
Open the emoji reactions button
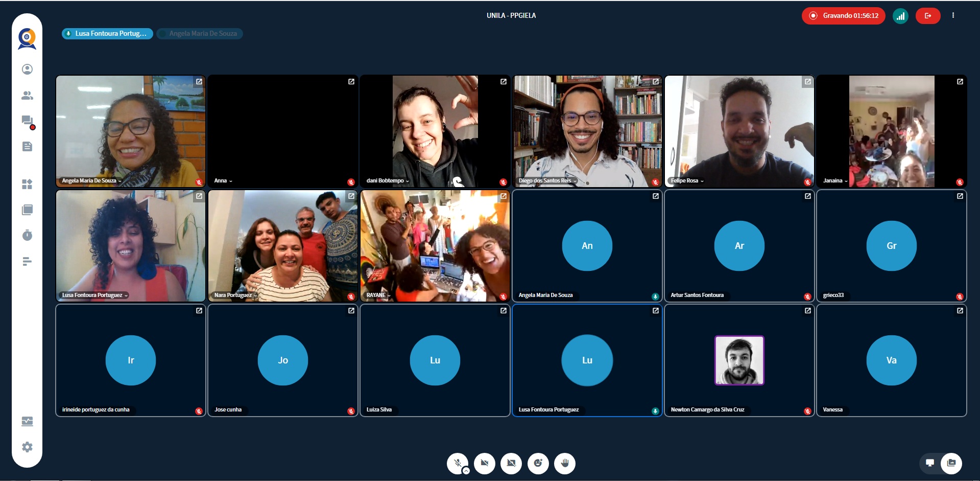[538, 464]
